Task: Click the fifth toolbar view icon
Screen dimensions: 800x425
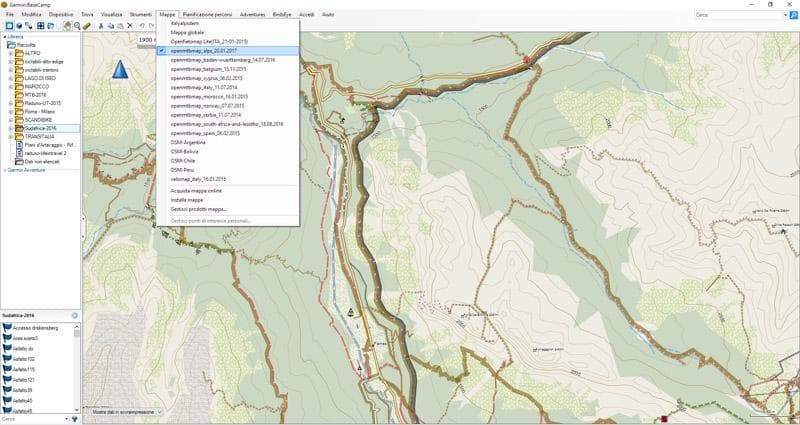Action: [x=51, y=26]
